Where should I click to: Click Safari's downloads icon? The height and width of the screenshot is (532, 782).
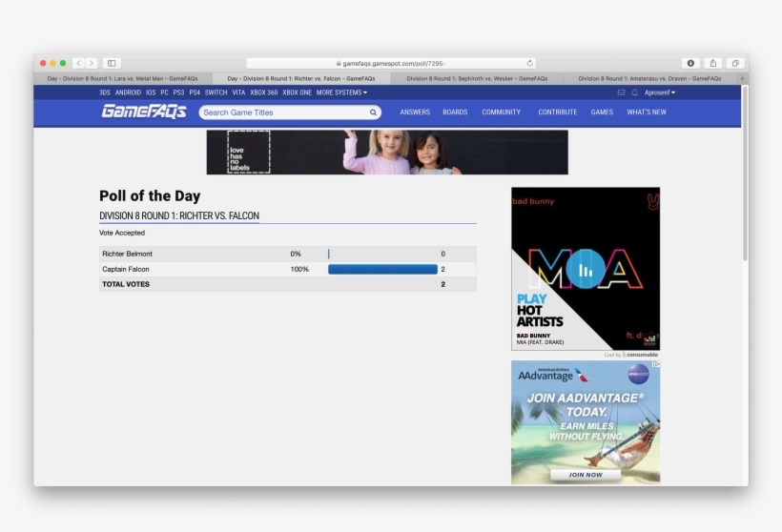tap(690, 63)
